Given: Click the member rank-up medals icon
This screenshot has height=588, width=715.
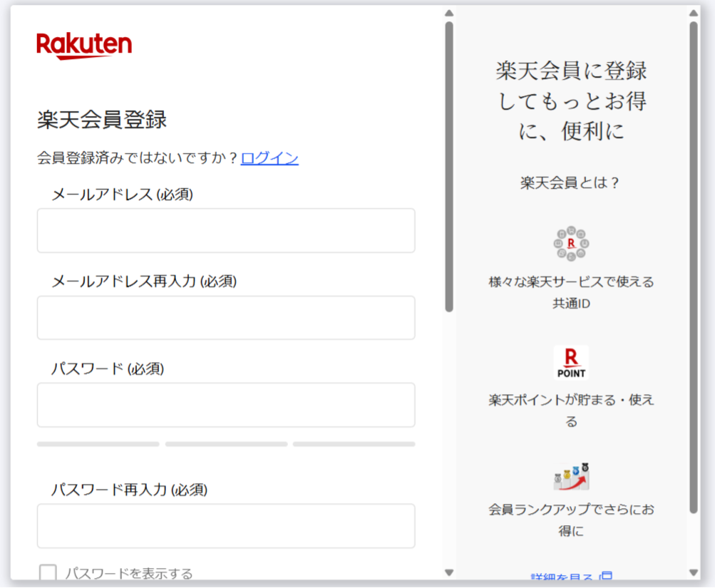Looking at the screenshot, I should (x=572, y=476).
